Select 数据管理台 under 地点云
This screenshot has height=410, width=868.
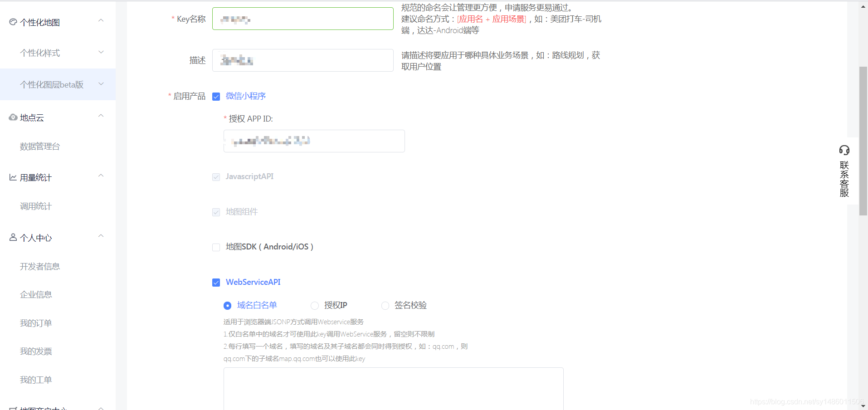[x=40, y=146]
